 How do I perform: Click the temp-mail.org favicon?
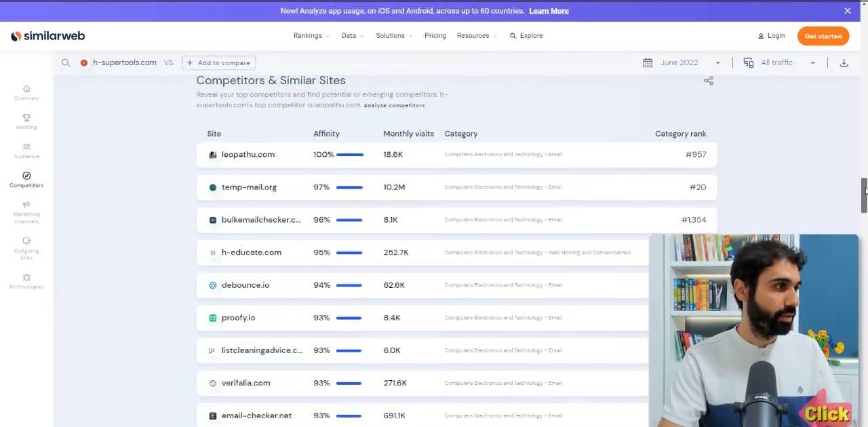pyautogui.click(x=213, y=187)
